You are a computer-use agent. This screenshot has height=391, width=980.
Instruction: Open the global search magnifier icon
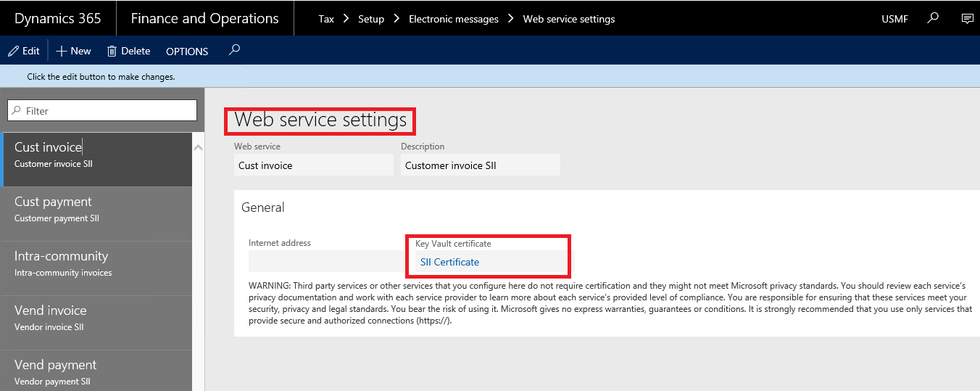coord(934,18)
